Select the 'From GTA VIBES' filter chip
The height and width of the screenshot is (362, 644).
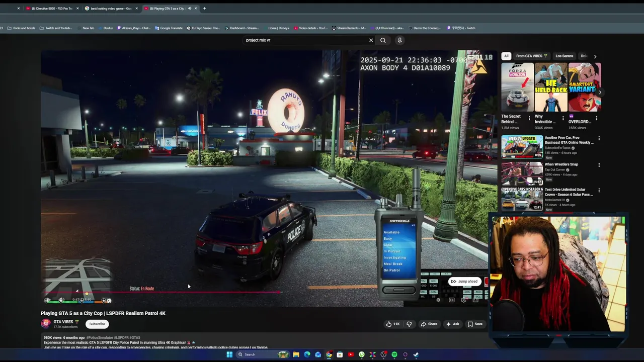point(532,56)
